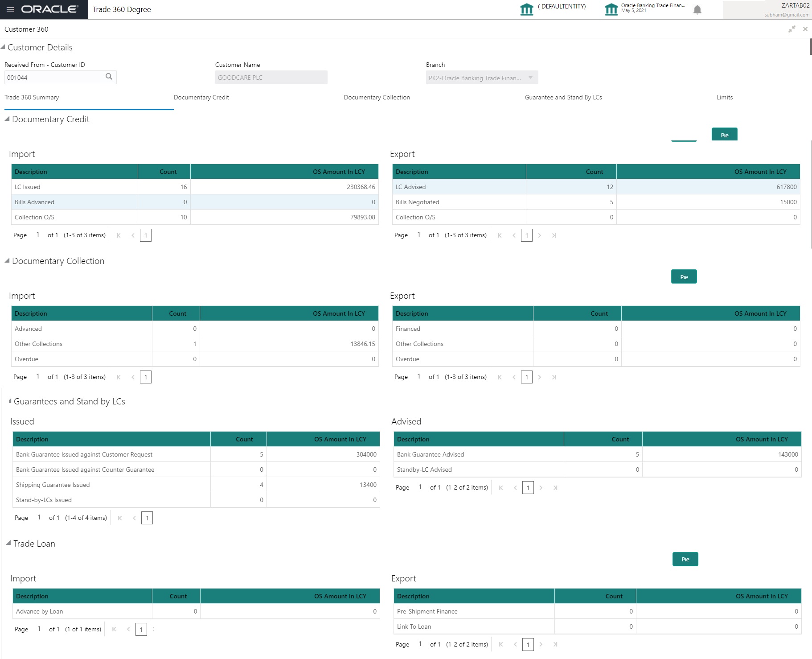Go to previous page of Trade Loan Export table
The height and width of the screenshot is (659, 812).
pyautogui.click(x=515, y=644)
